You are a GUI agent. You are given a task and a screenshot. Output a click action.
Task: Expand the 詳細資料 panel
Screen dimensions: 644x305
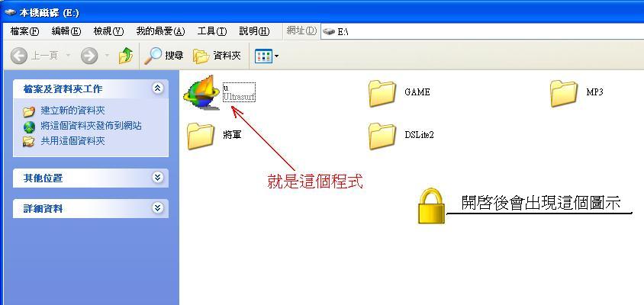[x=158, y=208]
